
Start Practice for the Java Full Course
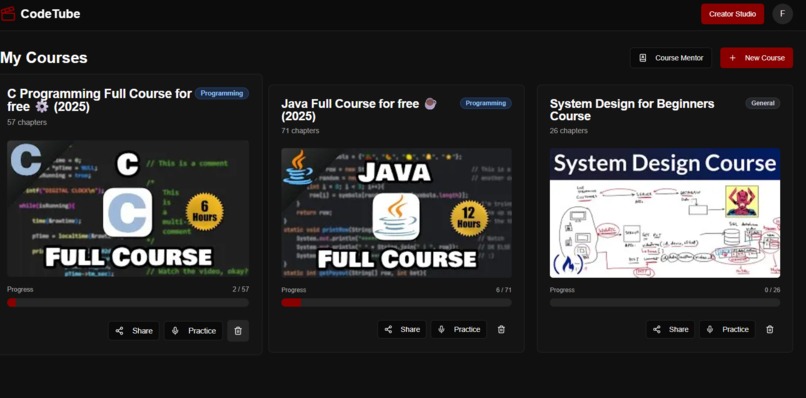click(459, 329)
